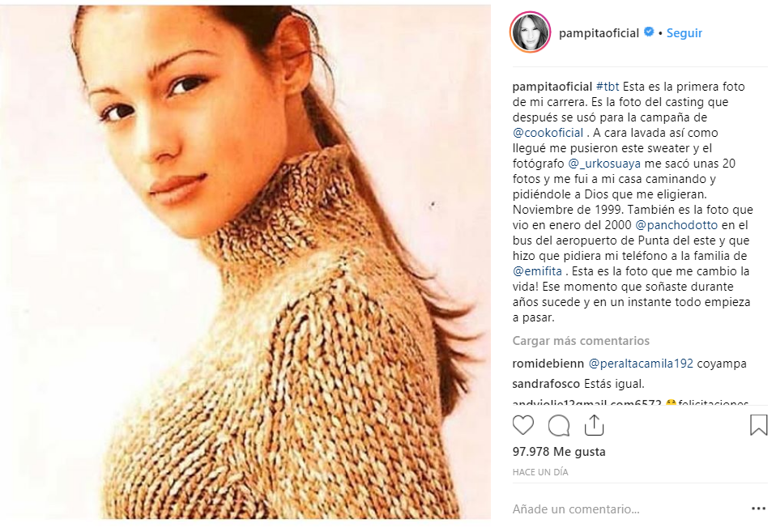776x532 pixels.
Task: View commenter romidebienn's profile
Action: (x=548, y=364)
